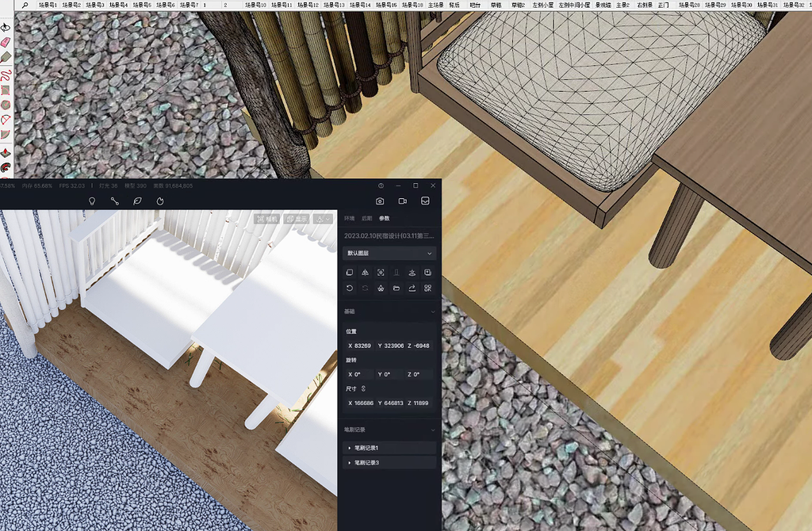Edit the position Y field 323906
812x531 pixels.
389,346
